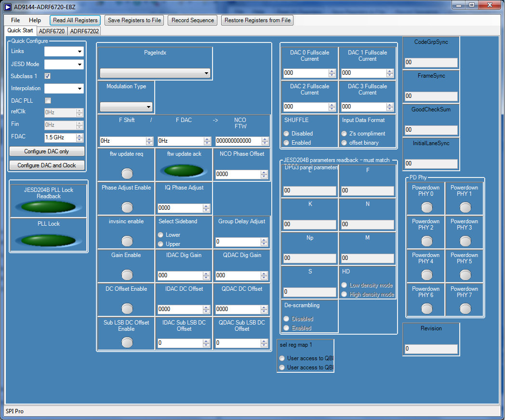Choose 2's compliment input data format
505x420 pixels.
click(x=344, y=134)
